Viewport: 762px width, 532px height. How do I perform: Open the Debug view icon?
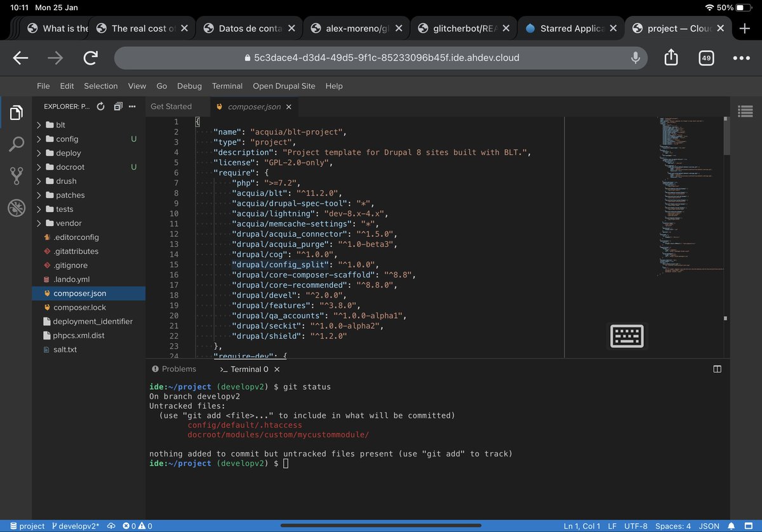[x=17, y=208]
